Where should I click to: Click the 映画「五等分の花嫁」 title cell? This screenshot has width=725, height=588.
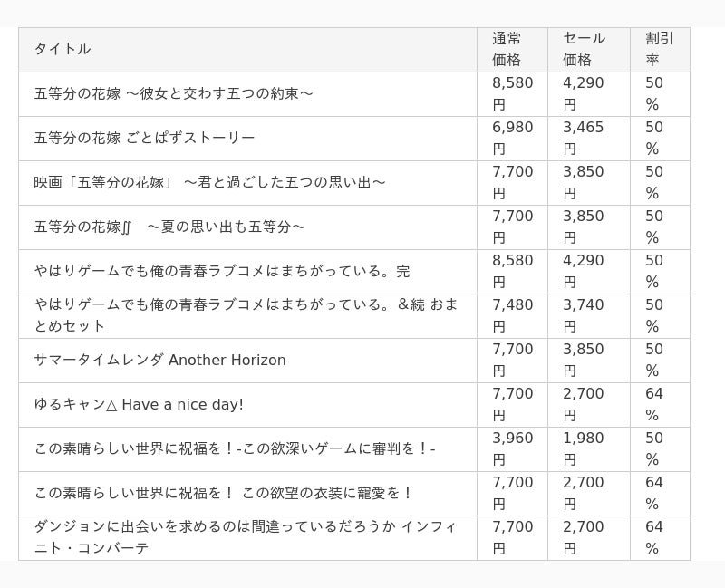pos(209,182)
